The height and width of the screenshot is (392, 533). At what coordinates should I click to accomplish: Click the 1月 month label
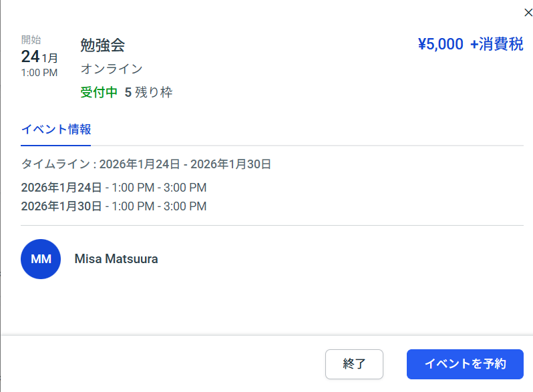(50, 58)
